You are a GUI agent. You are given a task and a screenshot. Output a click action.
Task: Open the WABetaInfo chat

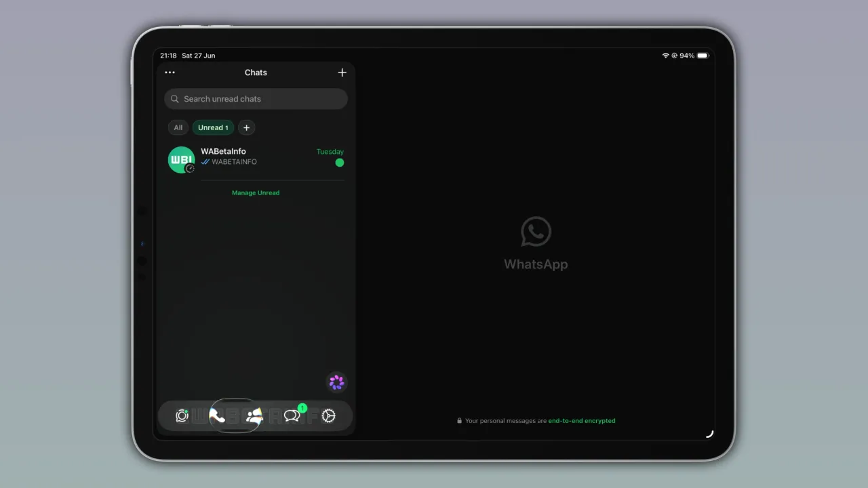point(256,160)
